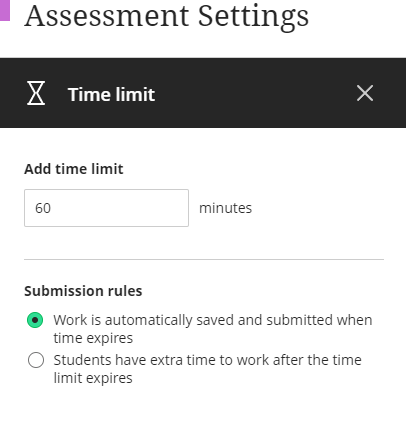This screenshot has width=406, height=423.
Task: Click the 'Add time limit' field label
Action: click(74, 169)
